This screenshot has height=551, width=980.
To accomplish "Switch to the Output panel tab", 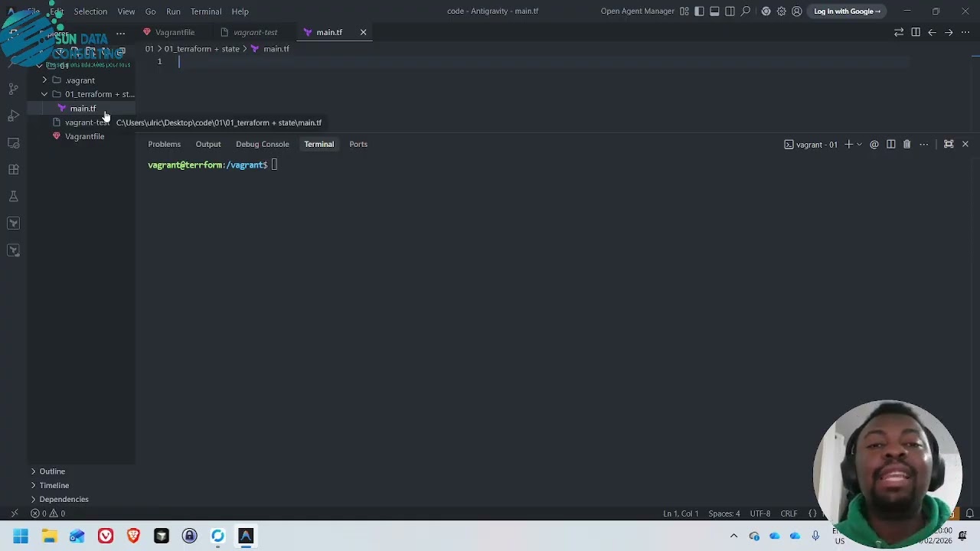I will 207,144.
